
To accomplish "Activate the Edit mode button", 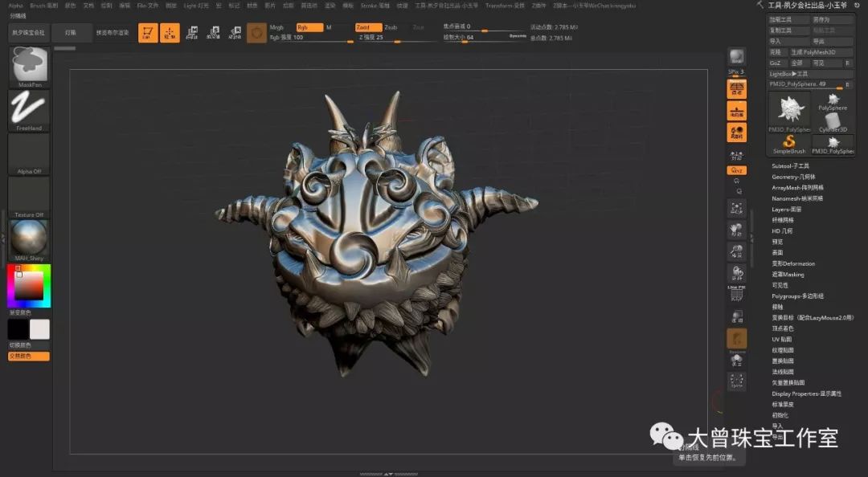I will pos(148,33).
